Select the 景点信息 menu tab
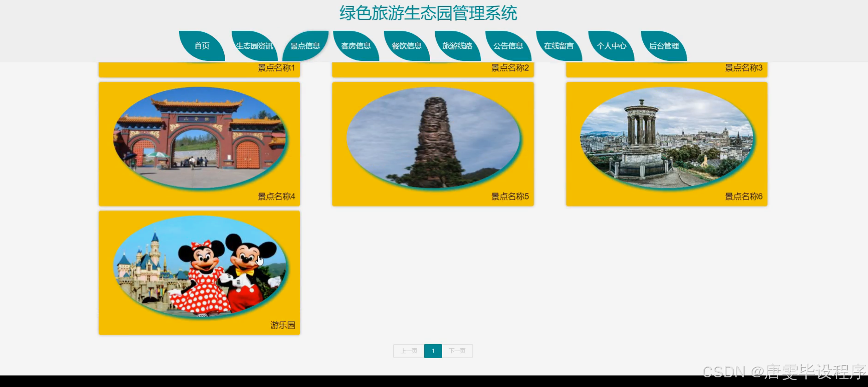 click(x=305, y=46)
